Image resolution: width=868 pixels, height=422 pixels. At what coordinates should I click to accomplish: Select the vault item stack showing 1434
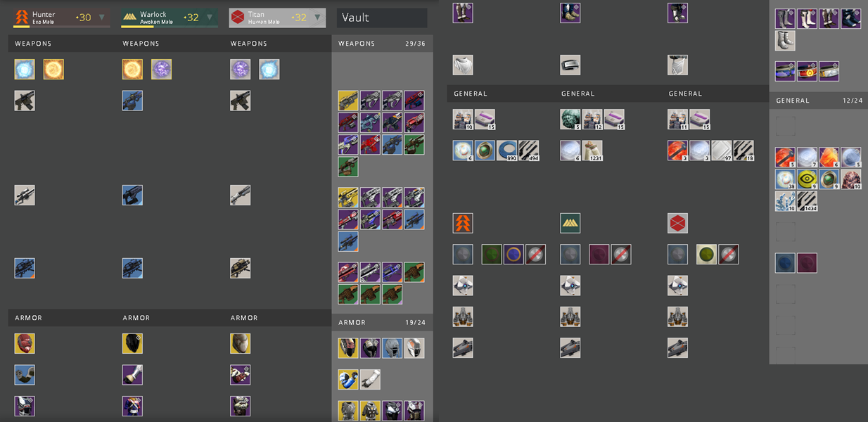(807, 201)
